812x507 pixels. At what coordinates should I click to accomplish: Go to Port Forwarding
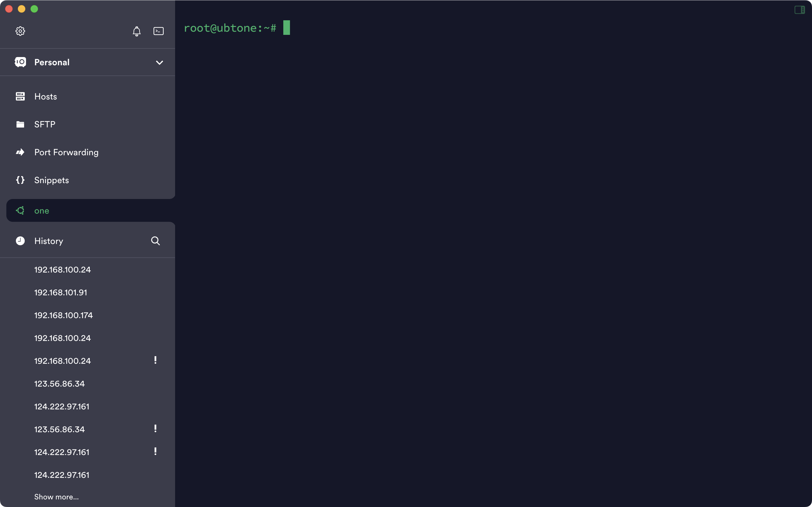point(66,152)
